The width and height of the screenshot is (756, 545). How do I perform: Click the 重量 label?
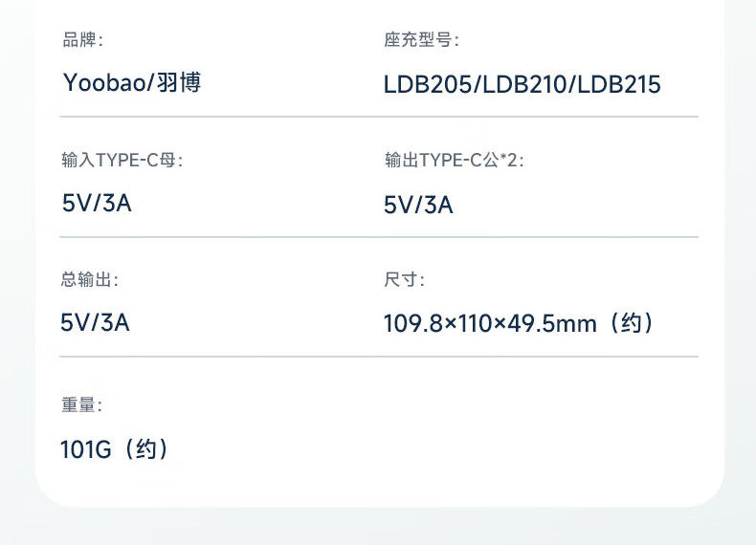click(x=81, y=405)
